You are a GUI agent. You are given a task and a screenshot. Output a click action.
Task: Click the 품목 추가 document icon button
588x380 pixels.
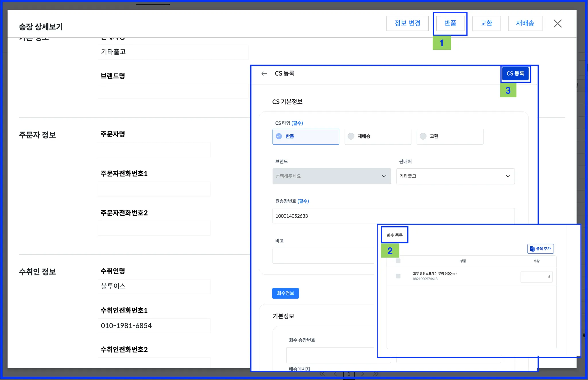tap(540, 248)
